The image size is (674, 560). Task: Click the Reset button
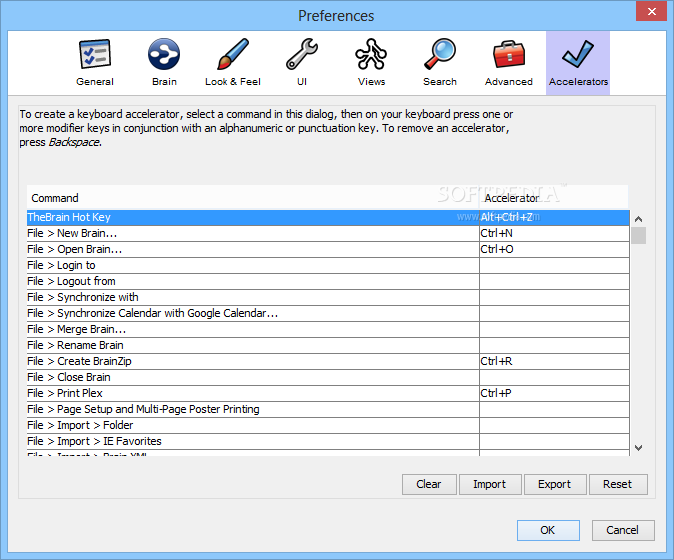pos(618,484)
